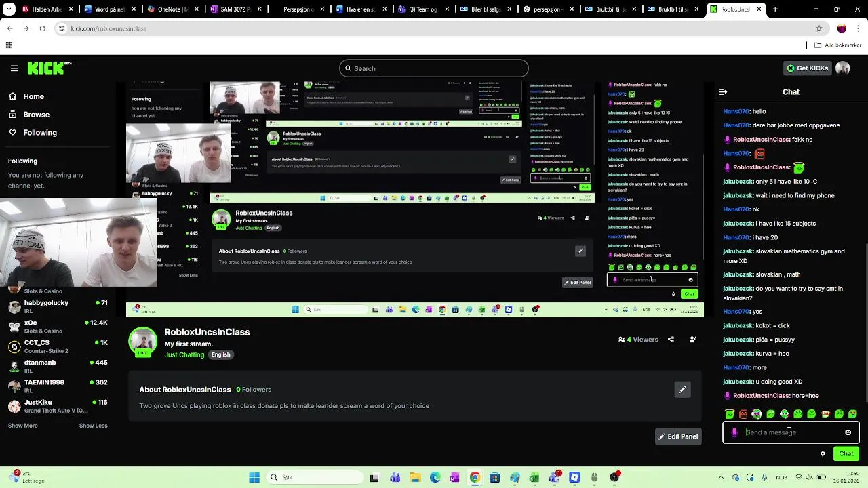Select the headphones emote
Viewport: 868px width, 488px height.
[757, 414]
